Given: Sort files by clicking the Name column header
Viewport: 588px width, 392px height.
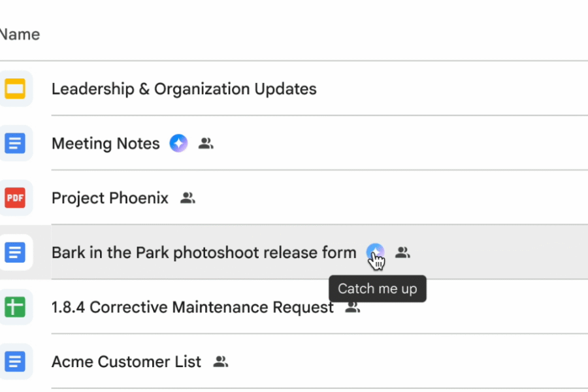Looking at the screenshot, I should (20, 34).
